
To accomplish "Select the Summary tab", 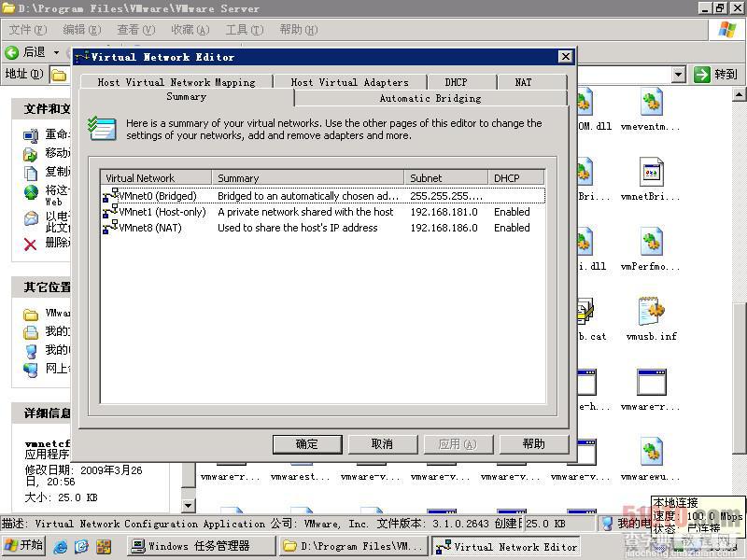I will (186, 97).
